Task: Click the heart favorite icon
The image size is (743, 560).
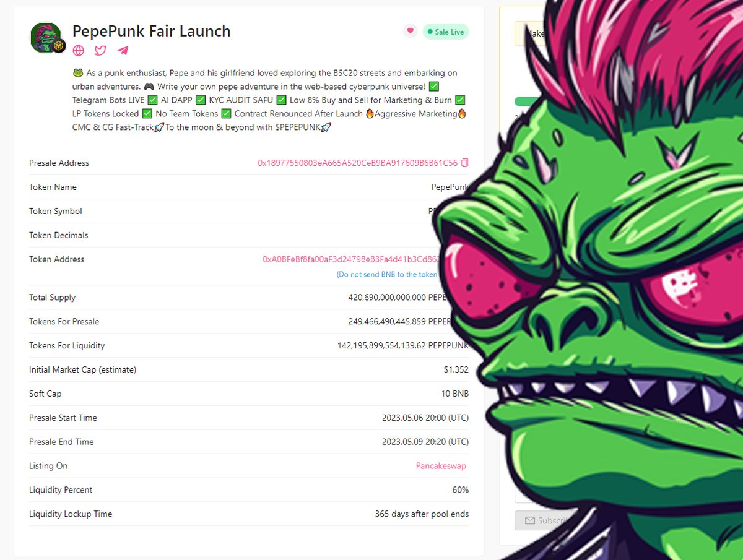Action: coord(410,32)
